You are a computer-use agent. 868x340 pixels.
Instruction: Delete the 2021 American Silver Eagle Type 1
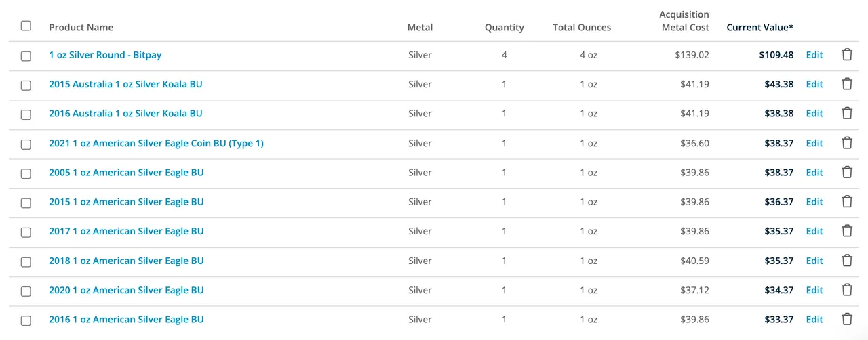[847, 143]
